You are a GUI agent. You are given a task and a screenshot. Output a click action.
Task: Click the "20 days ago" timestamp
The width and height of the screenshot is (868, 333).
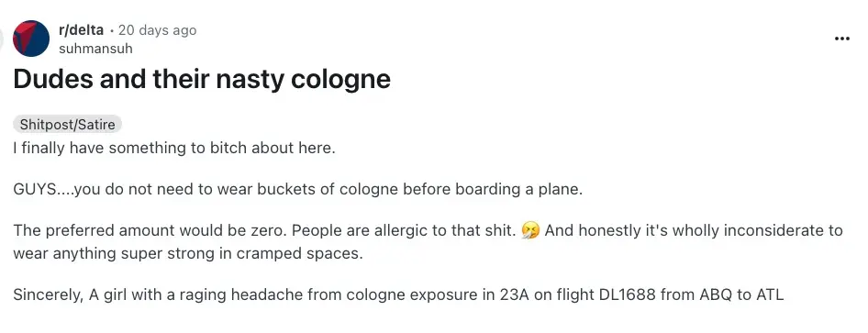157,30
